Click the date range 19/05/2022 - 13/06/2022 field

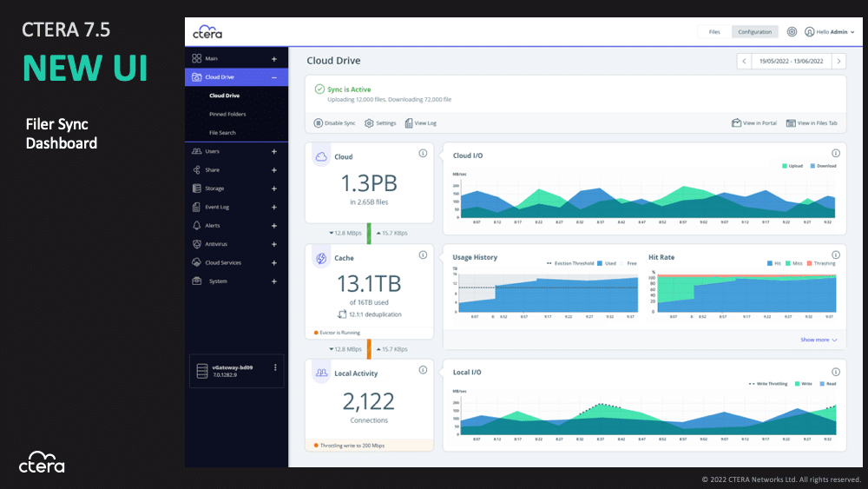pyautogui.click(x=792, y=61)
